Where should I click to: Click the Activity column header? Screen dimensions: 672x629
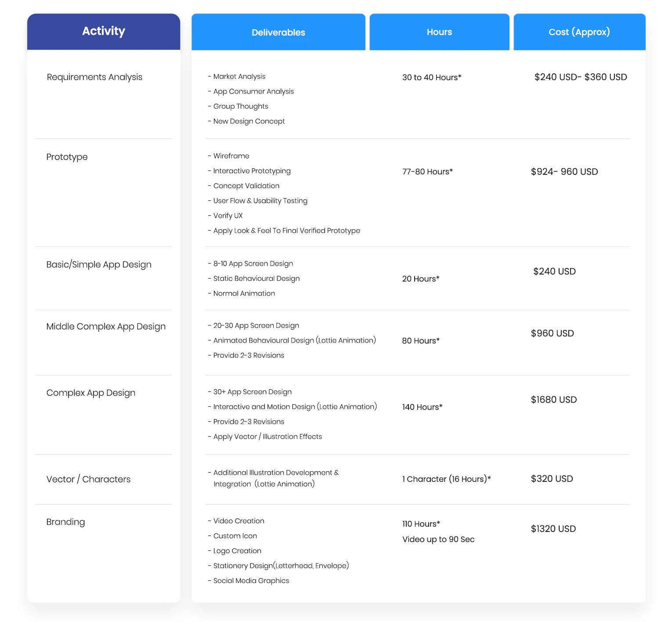104,31
